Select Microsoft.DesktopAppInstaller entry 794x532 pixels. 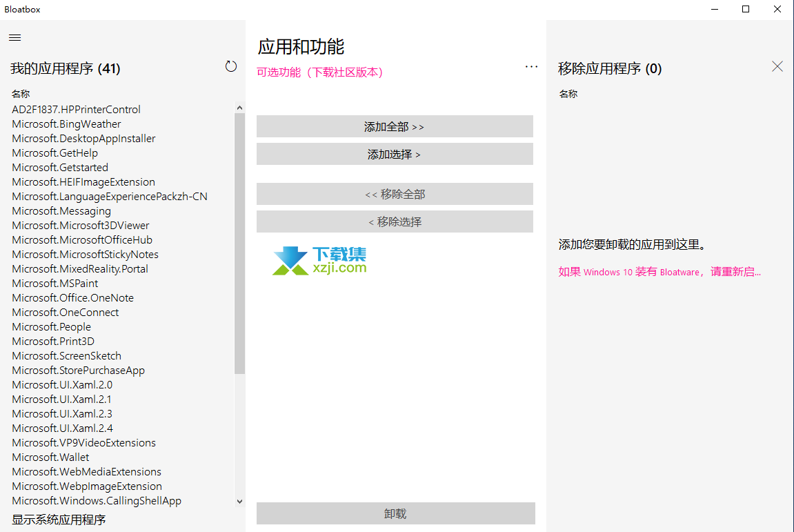click(x=83, y=138)
